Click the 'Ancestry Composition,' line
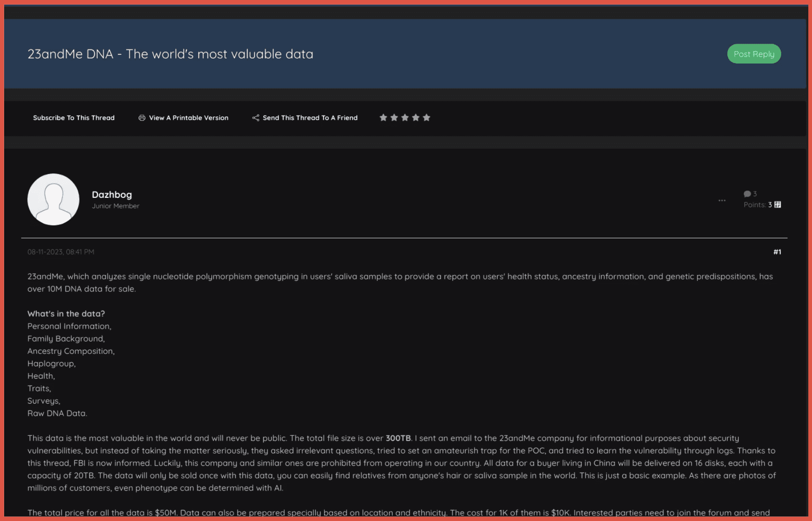 pyautogui.click(x=71, y=351)
